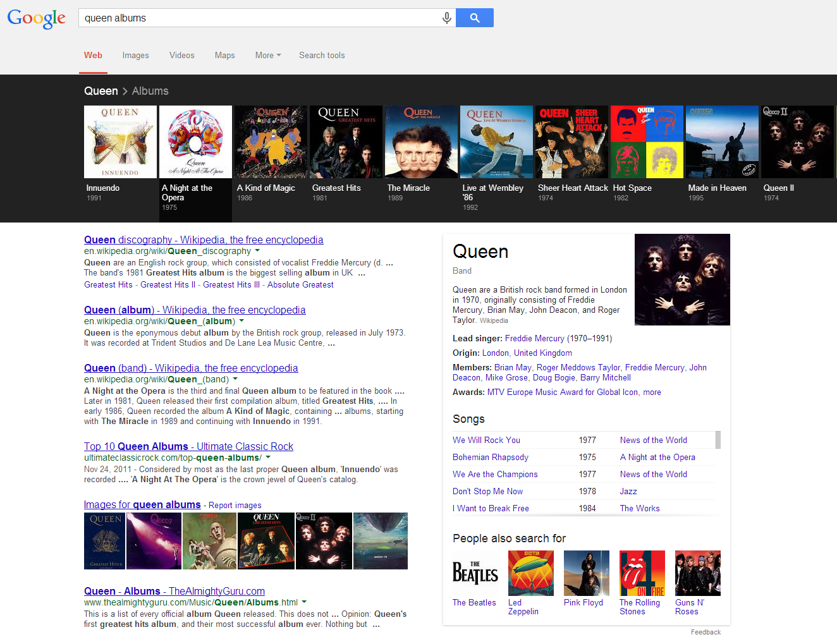Open the News of the World robot image
This screenshot has height=644, width=837.
pos(209,541)
